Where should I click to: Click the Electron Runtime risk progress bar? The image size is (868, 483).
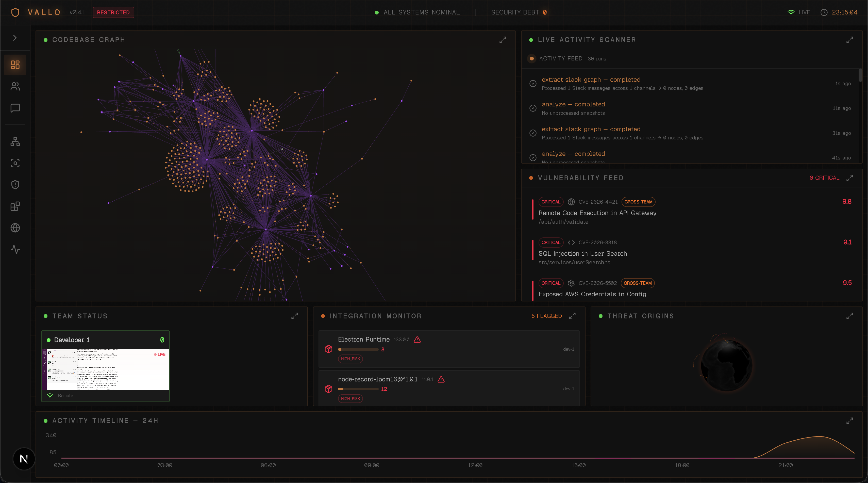click(358, 349)
